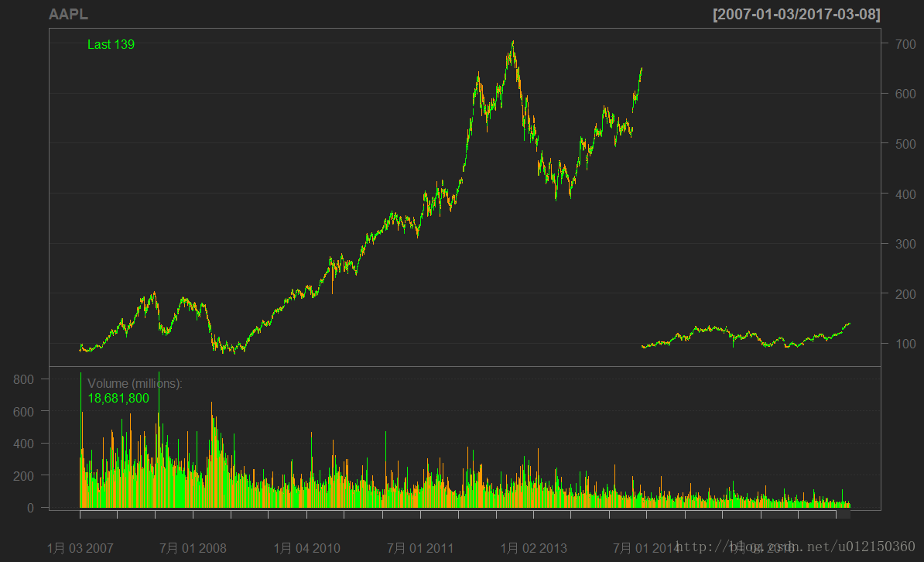This screenshot has width=924, height=562.
Task: Click the 800 volume axis label
Action: point(23,379)
